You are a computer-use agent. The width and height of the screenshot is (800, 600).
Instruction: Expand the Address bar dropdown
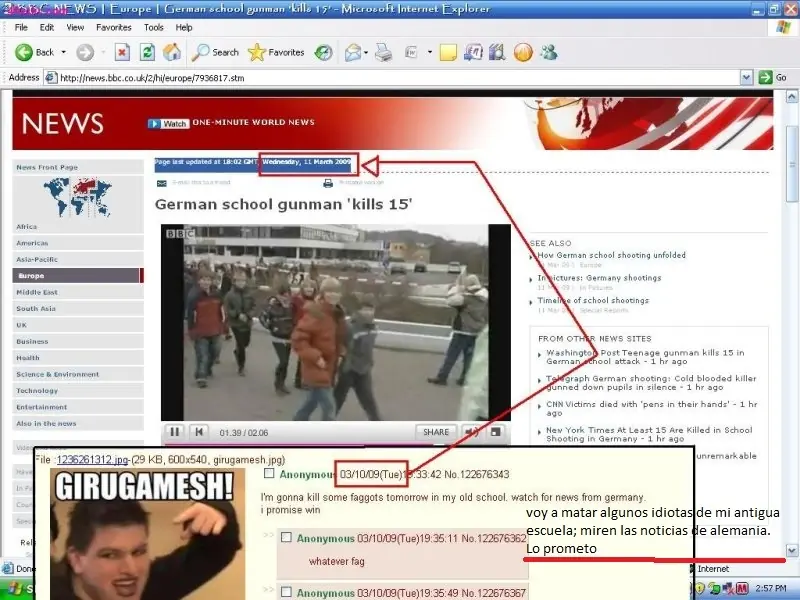(x=746, y=78)
